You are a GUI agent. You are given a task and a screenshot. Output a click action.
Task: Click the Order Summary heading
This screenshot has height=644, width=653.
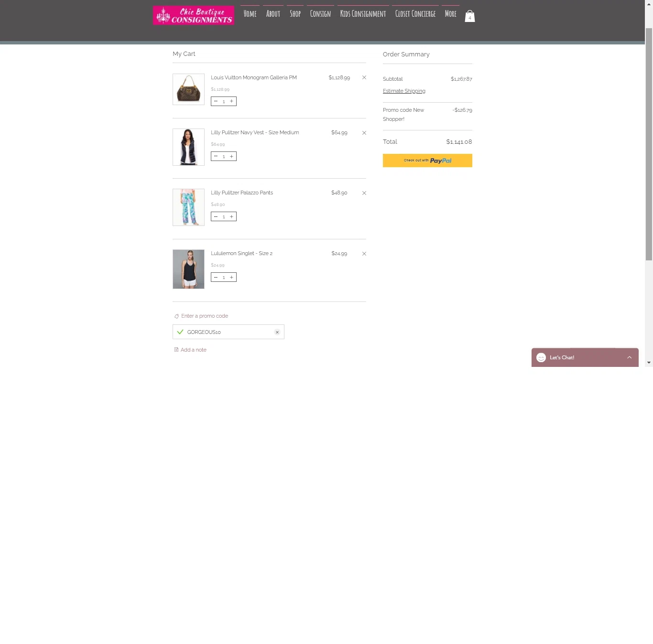pos(406,54)
